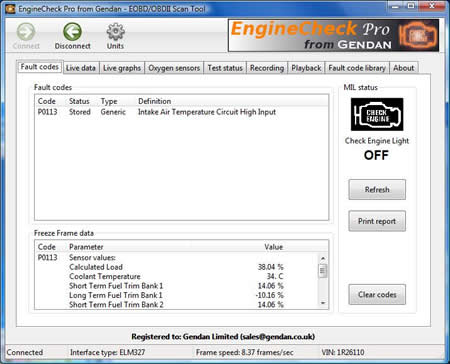
Task: Click 'Interface type: ELM327' in status bar
Action: click(x=107, y=352)
